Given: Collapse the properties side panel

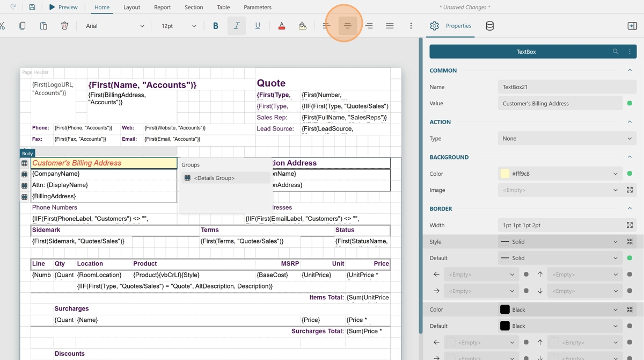Looking at the screenshot, I should (632, 26).
